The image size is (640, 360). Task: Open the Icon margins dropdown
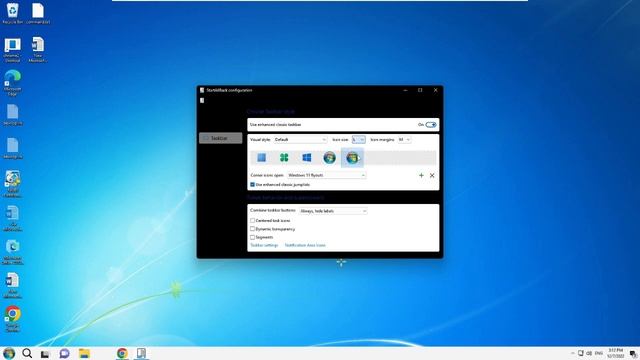click(x=404, y=140)
